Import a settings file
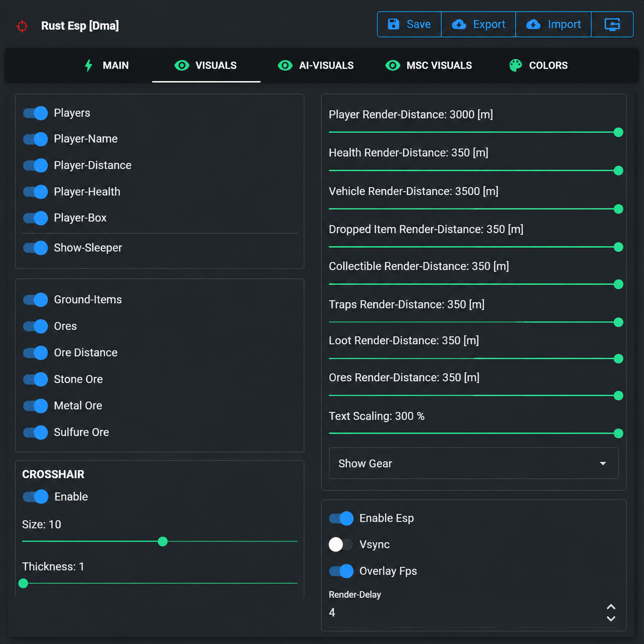 [x=554, y=24]
